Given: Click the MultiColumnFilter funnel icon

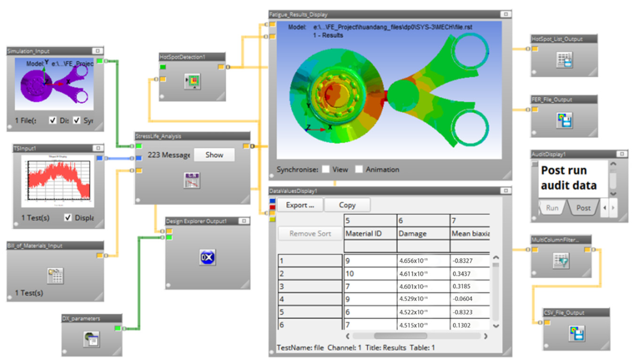Looking at the screenshot, I should point(561,261).
